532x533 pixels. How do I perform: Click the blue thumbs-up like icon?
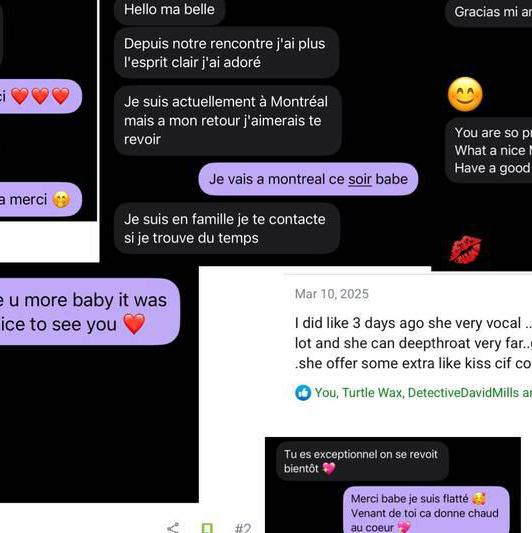pos(303,393)
